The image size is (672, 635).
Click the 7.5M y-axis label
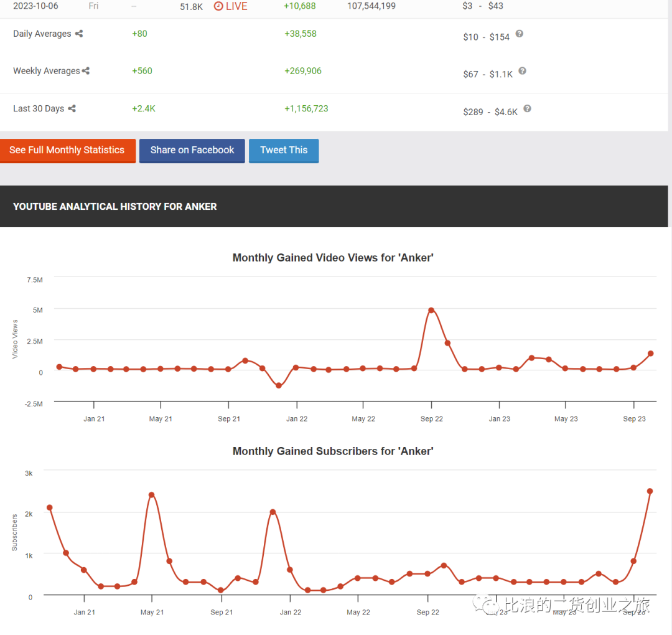[x=35, y=280]
